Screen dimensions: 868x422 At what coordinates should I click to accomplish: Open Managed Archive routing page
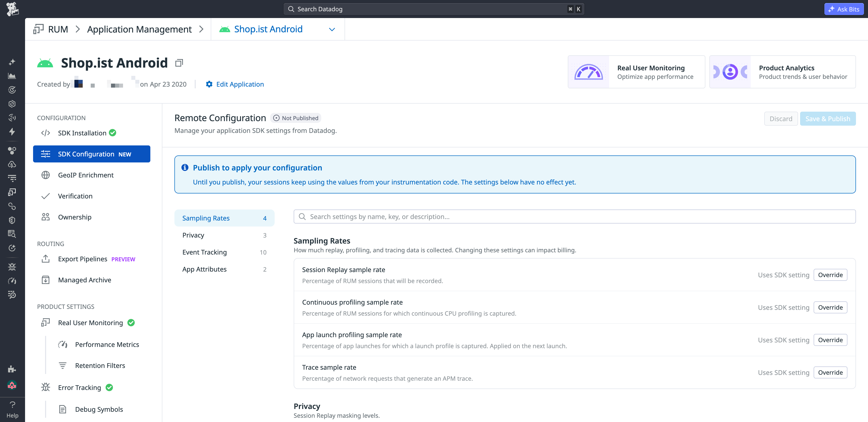tap(92, 280)
